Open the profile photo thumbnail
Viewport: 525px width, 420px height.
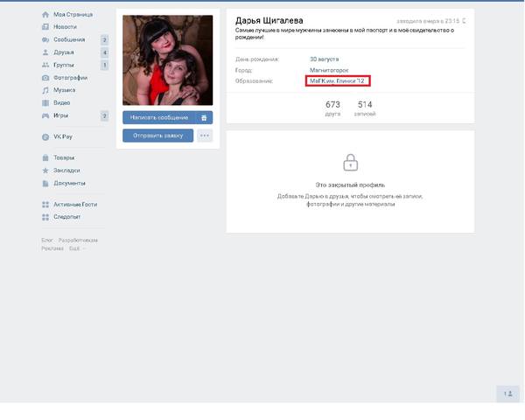point(168,60)
